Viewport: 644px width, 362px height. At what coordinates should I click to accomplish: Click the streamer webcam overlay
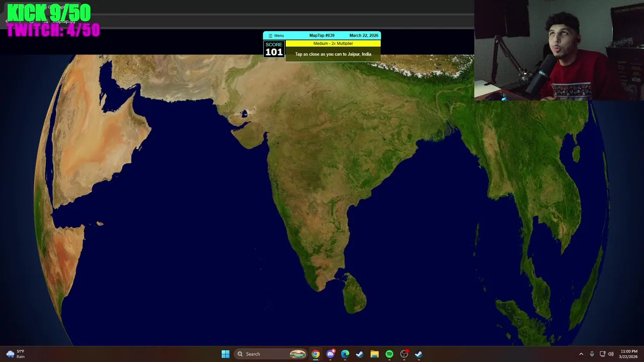[x=559, y=50]
